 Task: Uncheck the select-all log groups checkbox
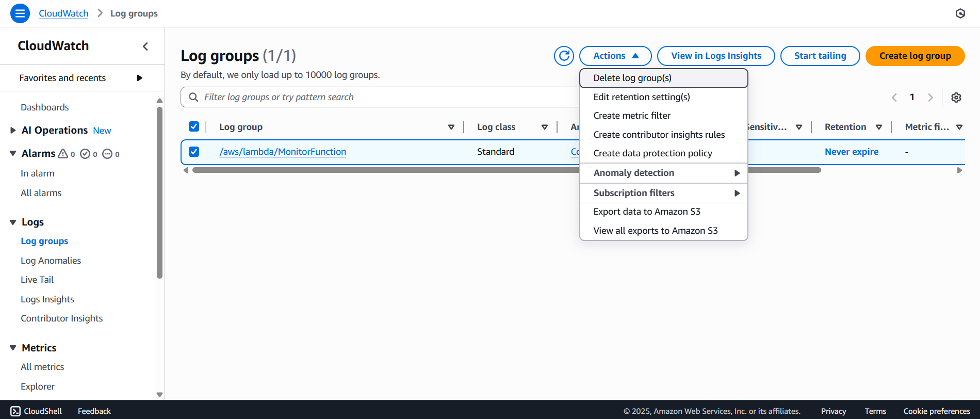pyautogui.click(x=194, y=126)
